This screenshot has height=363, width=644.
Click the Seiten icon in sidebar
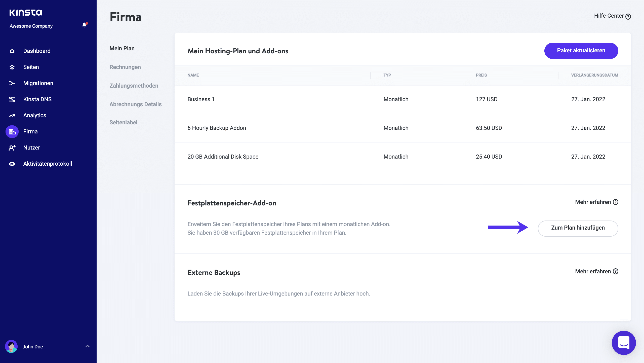point(12,67)
